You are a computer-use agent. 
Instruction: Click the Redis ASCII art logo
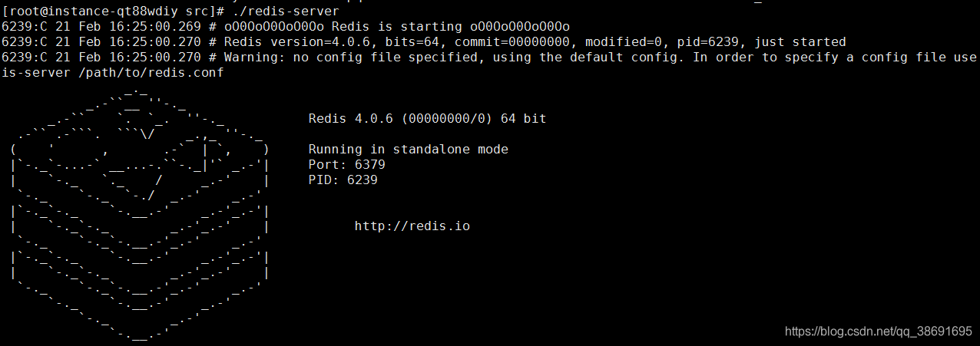pyautogui.click(x=140, y=216)
